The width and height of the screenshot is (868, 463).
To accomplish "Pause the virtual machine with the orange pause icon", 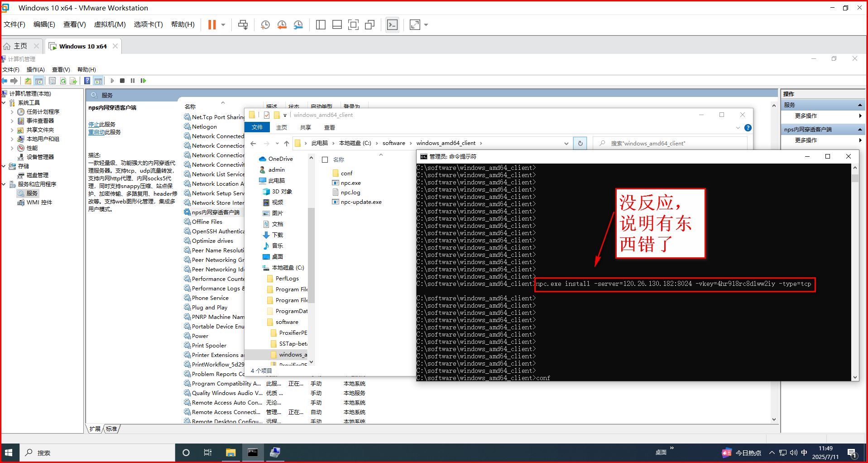I will (x=211, y=25).
